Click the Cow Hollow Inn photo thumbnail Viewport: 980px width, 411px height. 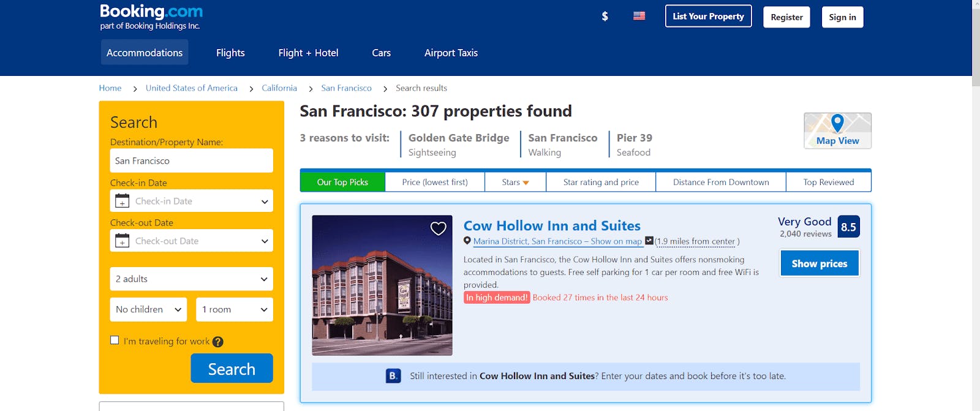click(382, 285)
